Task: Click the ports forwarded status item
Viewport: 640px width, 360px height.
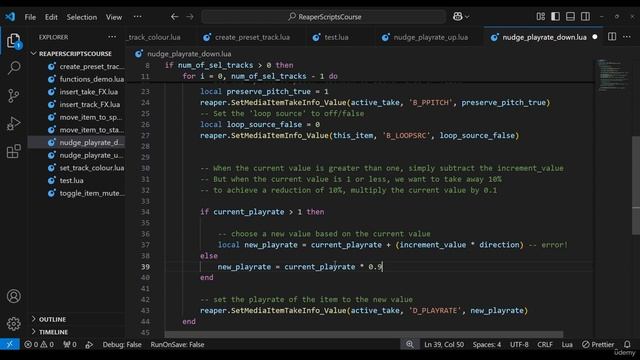Action: click(70, 344)
